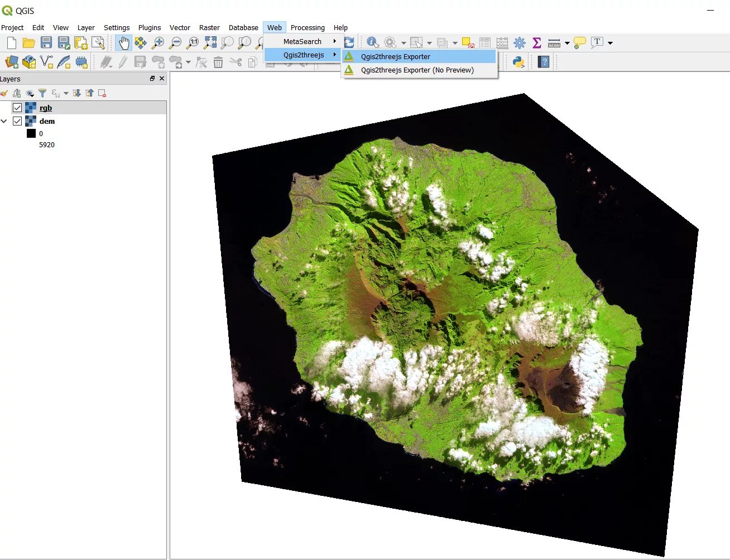Click Remove Layer icon in Layers panel
730x560 pixels.
pyautogui.click(x=102, y=93)
